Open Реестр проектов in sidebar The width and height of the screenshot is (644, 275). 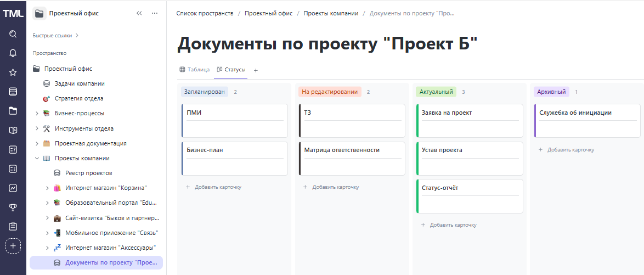pos(89,173)
